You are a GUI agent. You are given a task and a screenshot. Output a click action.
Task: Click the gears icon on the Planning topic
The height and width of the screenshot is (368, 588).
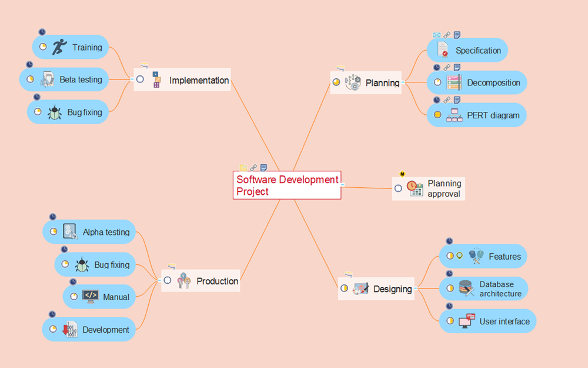tap(353, 83)
